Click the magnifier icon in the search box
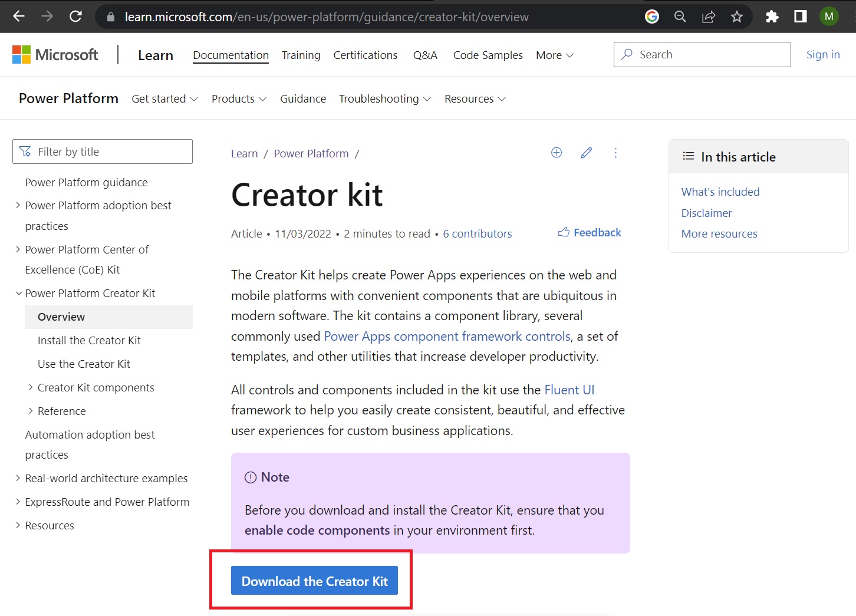Viewport: 856px width, 616px height. pos(627,54)
